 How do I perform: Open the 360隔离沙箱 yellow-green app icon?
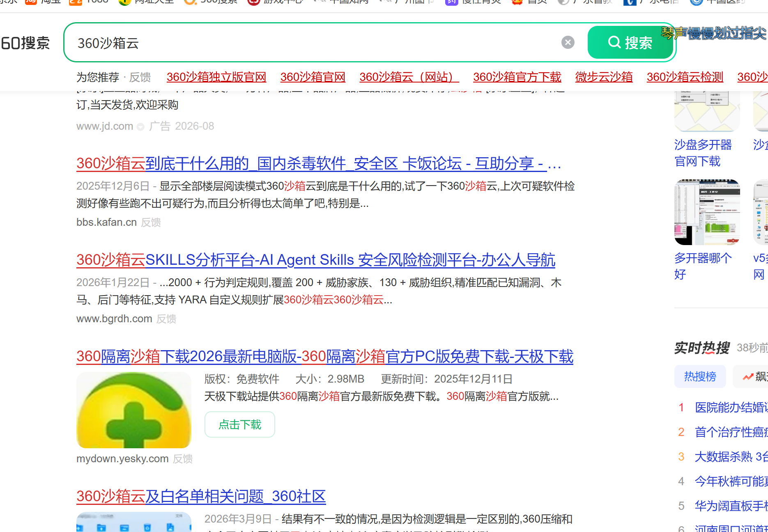pos(134,410)
